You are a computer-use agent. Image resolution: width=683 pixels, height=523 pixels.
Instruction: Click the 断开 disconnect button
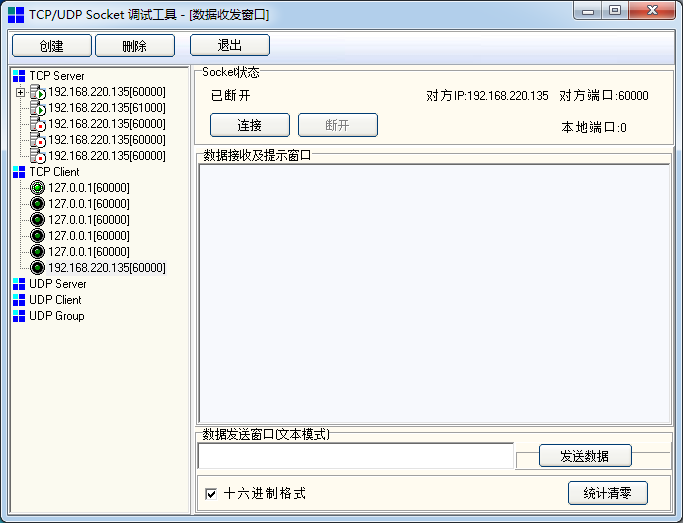(x=338, y=125)
